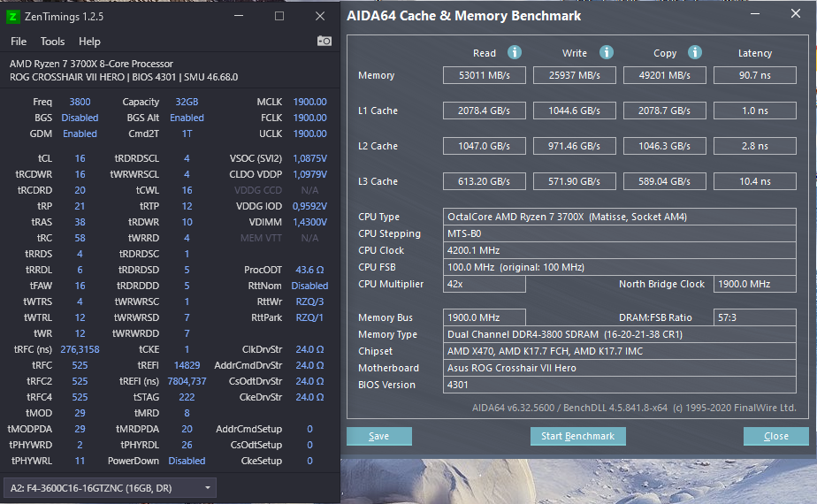
Task: Minimize the ZenTimings window
Action: tap(239, 16)
